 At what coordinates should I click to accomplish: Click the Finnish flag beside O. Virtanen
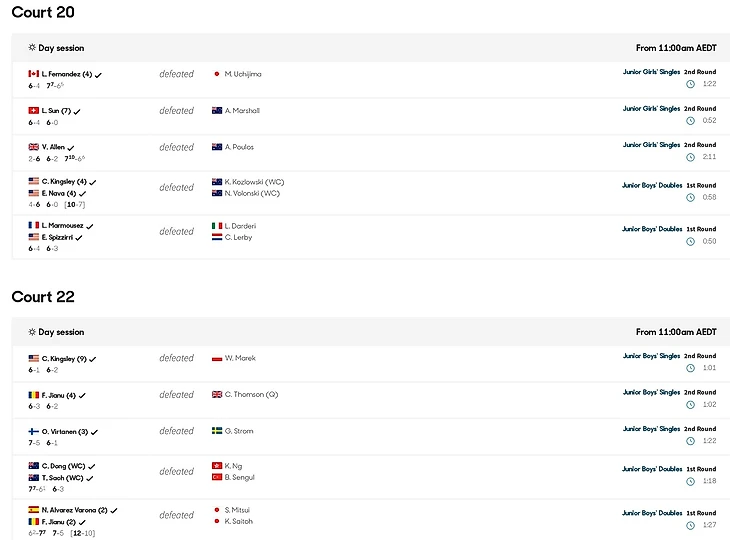pos(33,431)
